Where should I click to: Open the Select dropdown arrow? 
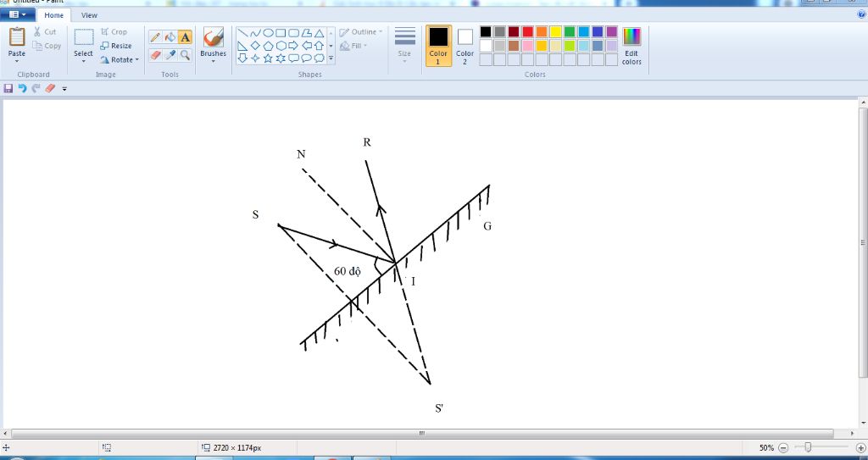point(84,62)
